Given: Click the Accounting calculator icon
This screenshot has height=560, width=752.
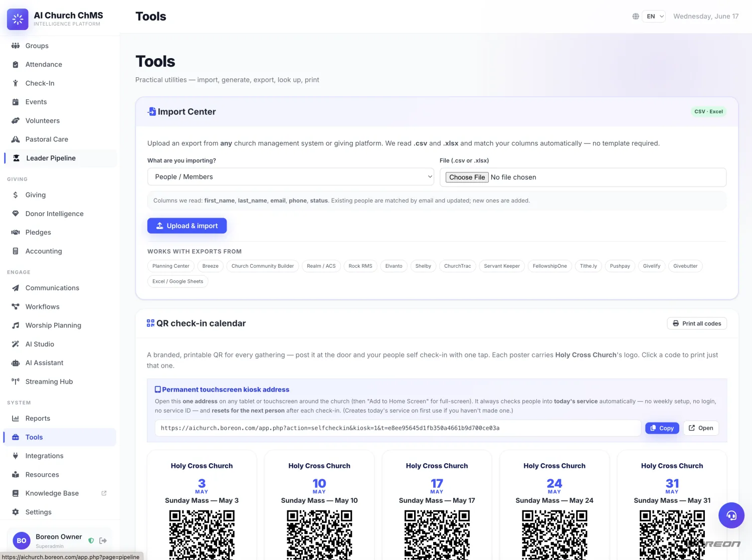Looking at the screenshot, I should coord(16,251).
